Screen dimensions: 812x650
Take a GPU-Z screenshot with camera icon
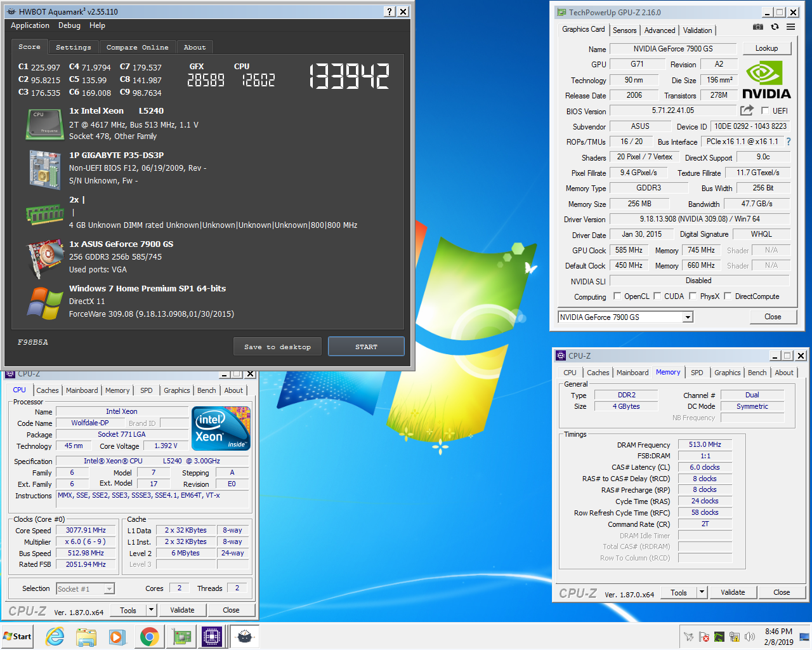click(x=758, y=27)
